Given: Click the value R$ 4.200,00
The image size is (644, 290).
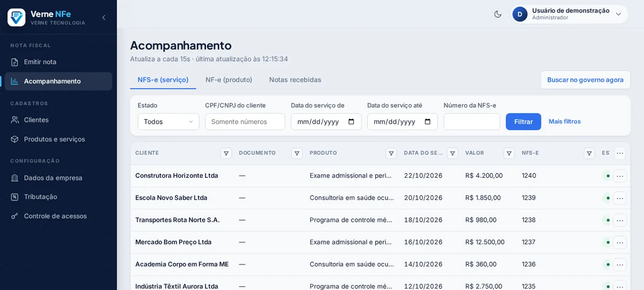Looking at the screenshot, I should (x=484, y=176).
